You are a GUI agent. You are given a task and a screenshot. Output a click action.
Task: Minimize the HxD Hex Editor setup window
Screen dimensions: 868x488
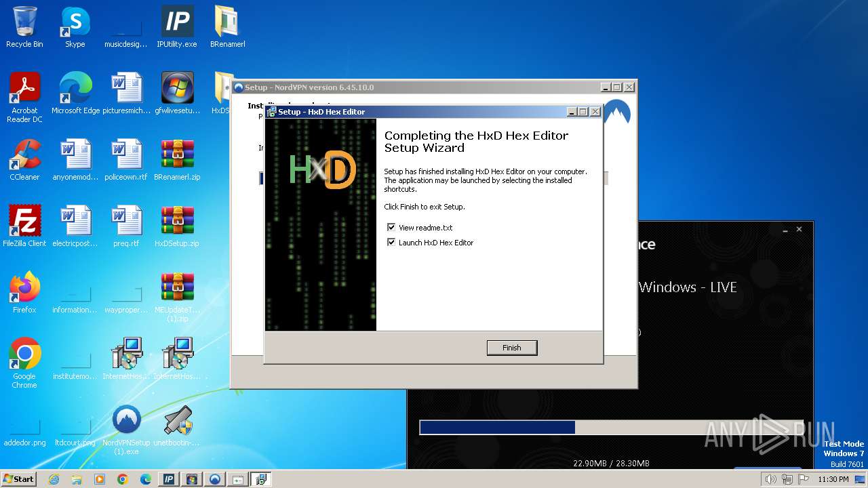(572, 112)
